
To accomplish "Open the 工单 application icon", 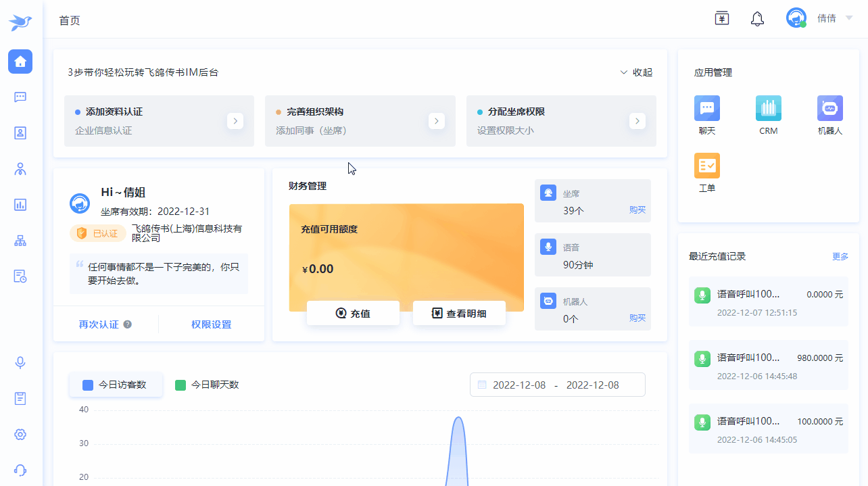I will pyautogui.click(x=706, y=166).
